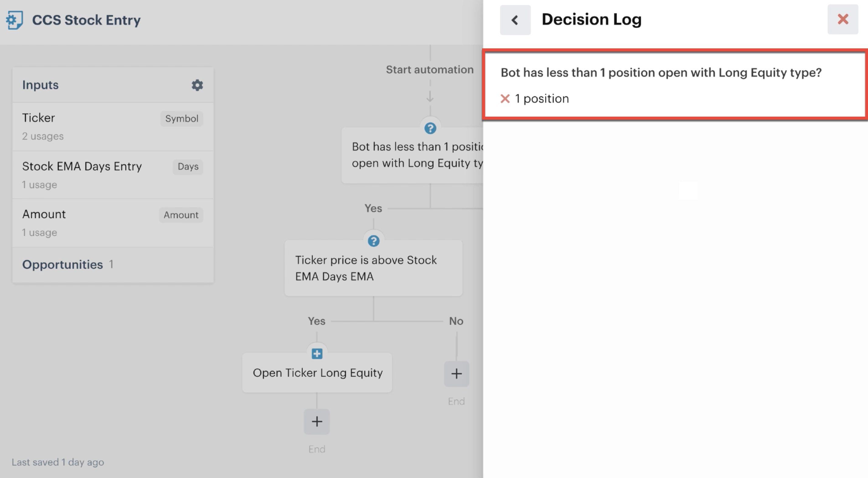Click the Last saved 1 day ago text
The height and width of the screenshot is (478, 868).
click(58, 462)
